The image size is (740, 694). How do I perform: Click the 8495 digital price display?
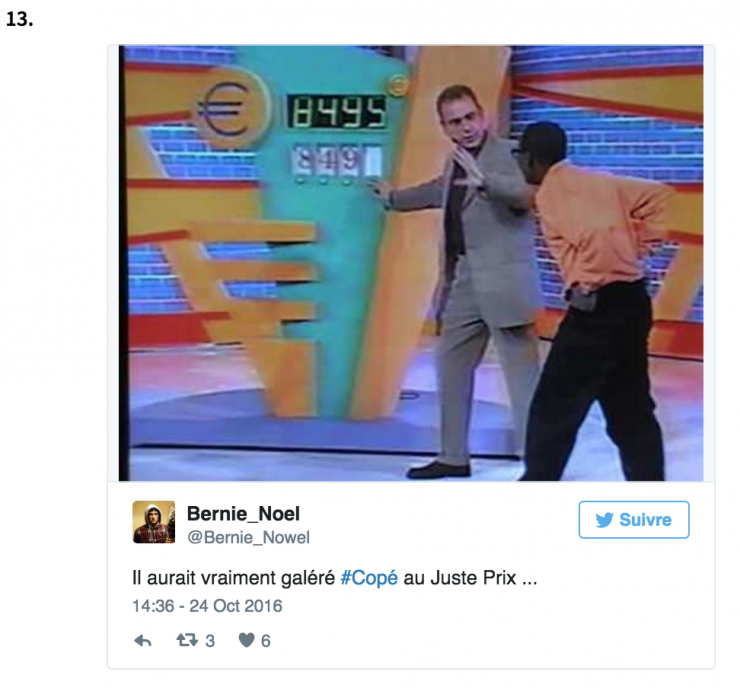337,112
